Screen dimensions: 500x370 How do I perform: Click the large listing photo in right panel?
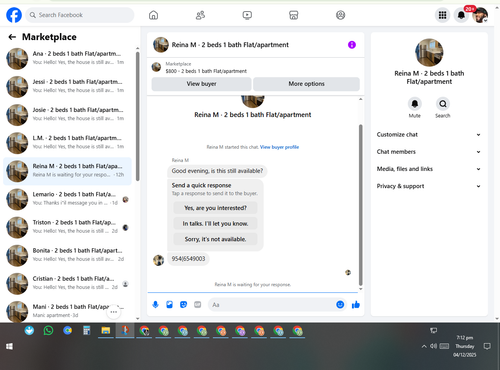click(x=429, y=52)
